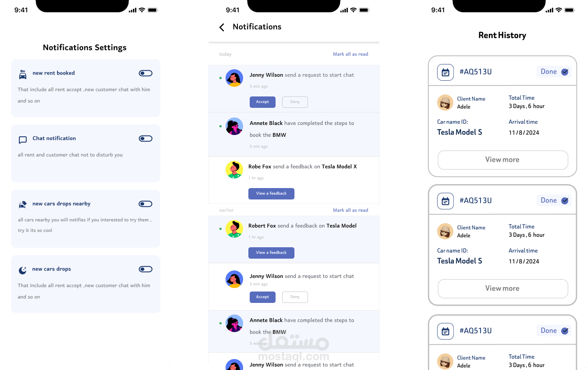Image resolution: width=588 pixels, height=370 pixels.
Task: Click Adele's avatar in the first rent card
Action: pos(445,103)
